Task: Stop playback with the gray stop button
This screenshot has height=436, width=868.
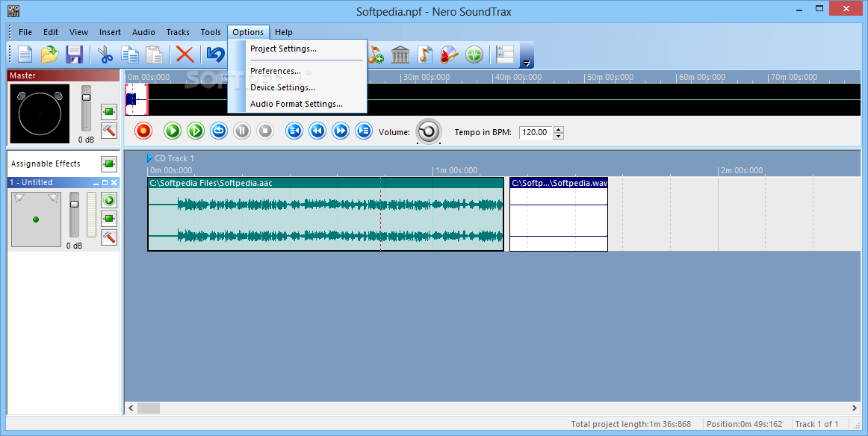Action: pos(265,131)
